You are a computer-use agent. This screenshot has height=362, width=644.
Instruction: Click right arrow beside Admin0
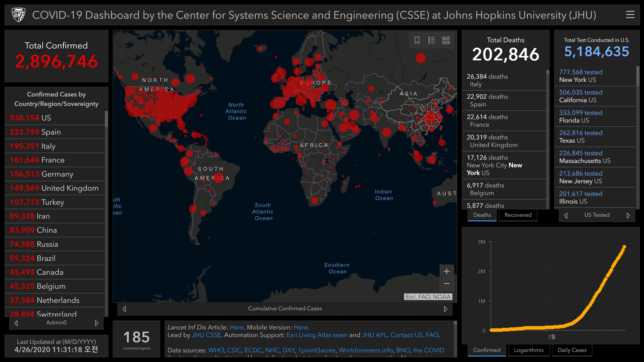tap(97, 323)
